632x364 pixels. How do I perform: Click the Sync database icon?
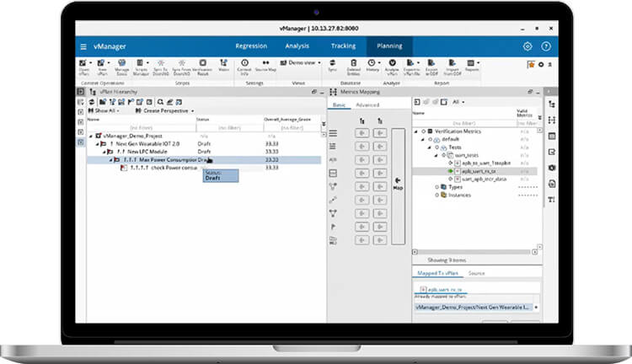(x=333, y=65)
